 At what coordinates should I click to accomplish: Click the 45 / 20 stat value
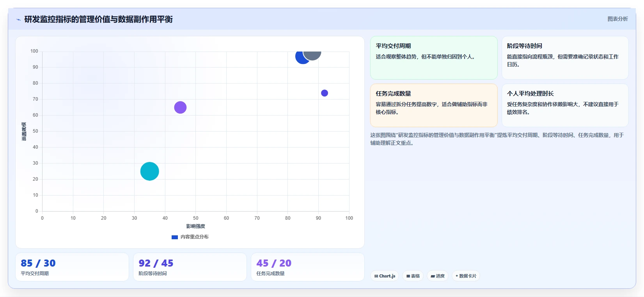(x=274, y=263)
